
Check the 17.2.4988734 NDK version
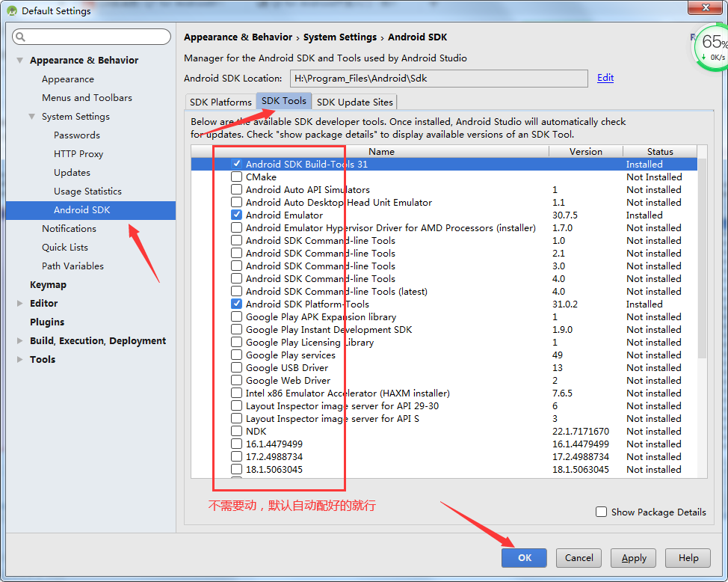236,456
